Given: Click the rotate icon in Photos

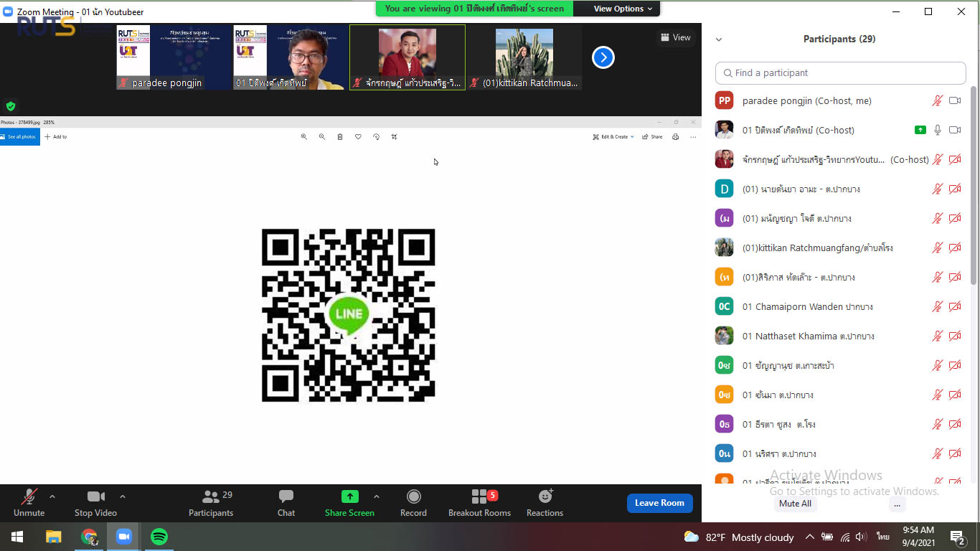Looking at the screenshot, I should pos(376,137).
